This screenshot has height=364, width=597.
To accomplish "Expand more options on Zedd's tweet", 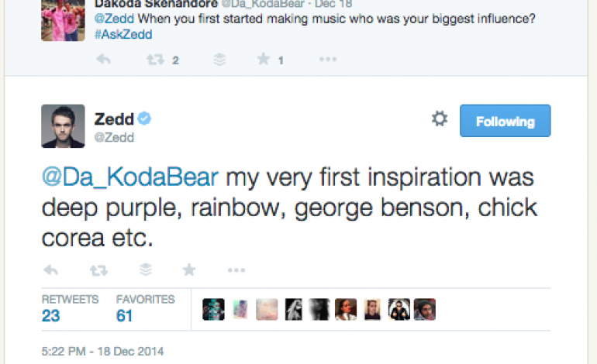I will point(236,270).
